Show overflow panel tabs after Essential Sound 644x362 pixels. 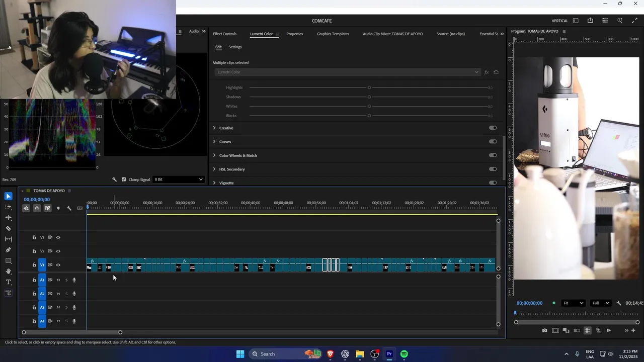(502, 34)
